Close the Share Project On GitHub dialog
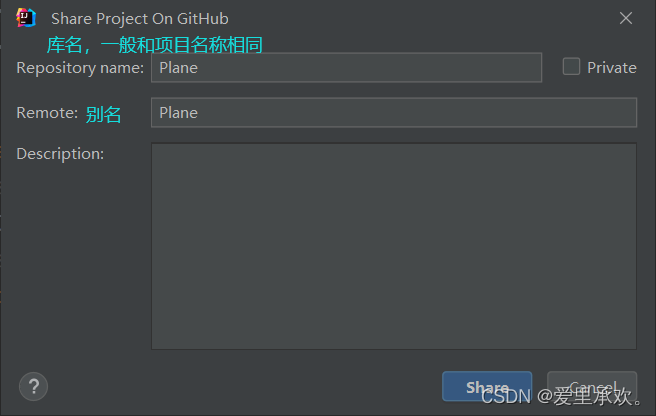 625,18
